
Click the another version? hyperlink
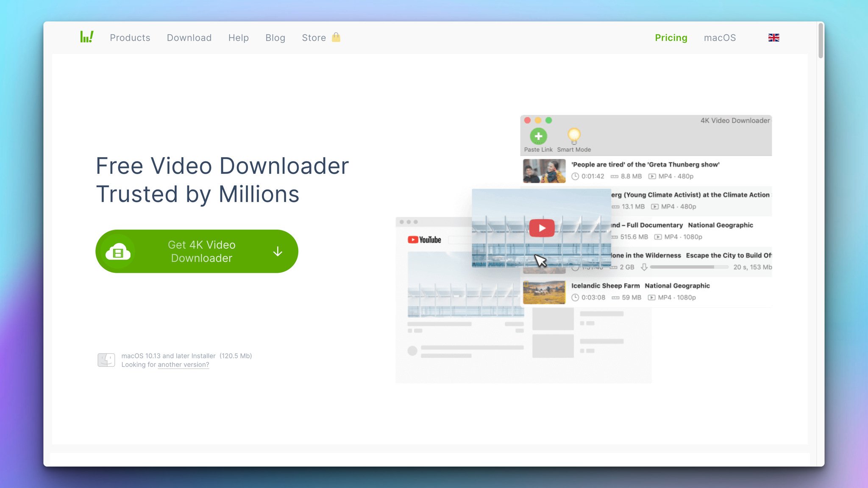tap(181, 364)
